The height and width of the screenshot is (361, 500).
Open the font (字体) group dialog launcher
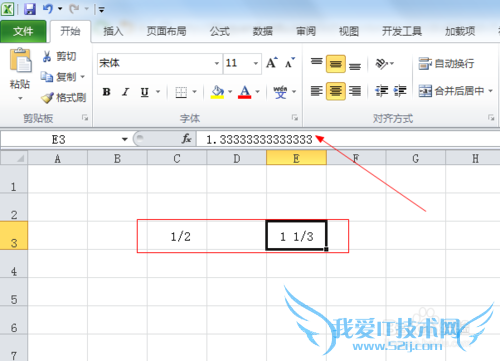point(295,118)
